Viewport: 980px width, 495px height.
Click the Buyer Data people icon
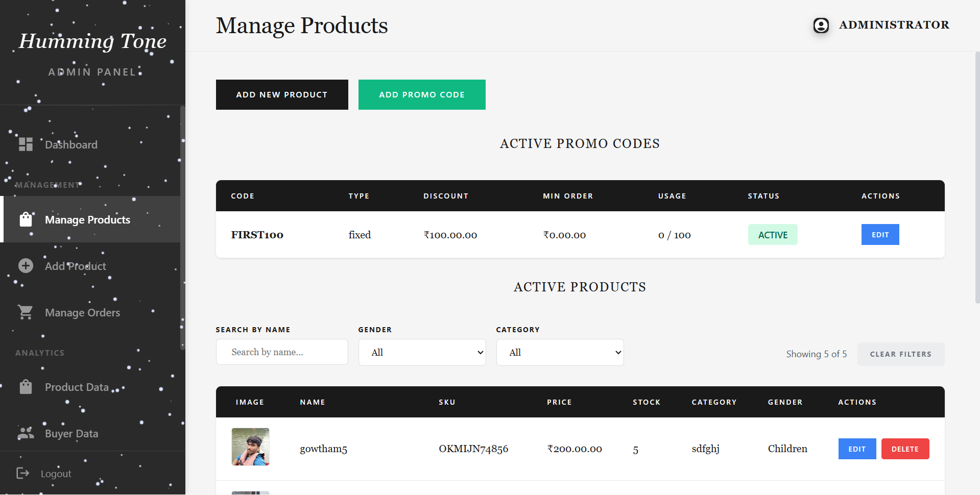(26, 433)
